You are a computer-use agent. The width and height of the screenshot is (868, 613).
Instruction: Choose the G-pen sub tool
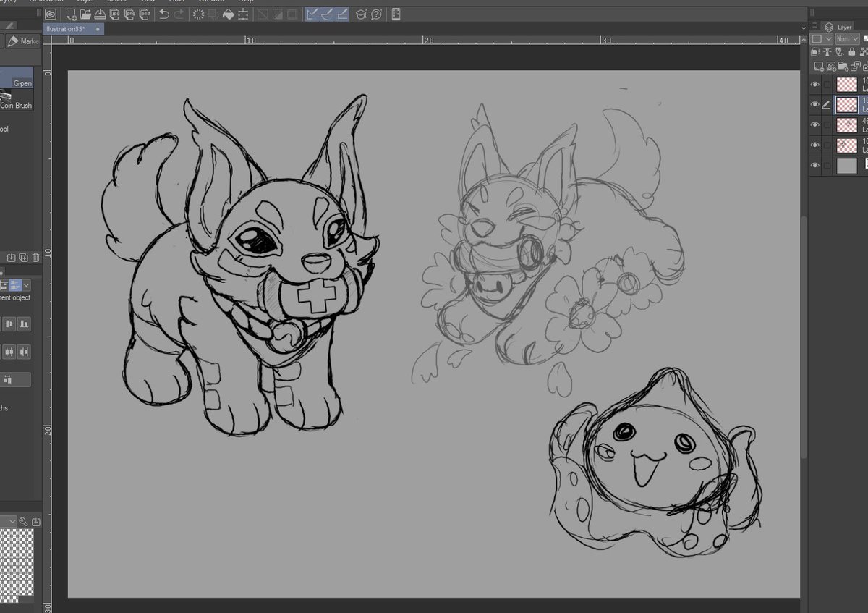click(17, 79)
